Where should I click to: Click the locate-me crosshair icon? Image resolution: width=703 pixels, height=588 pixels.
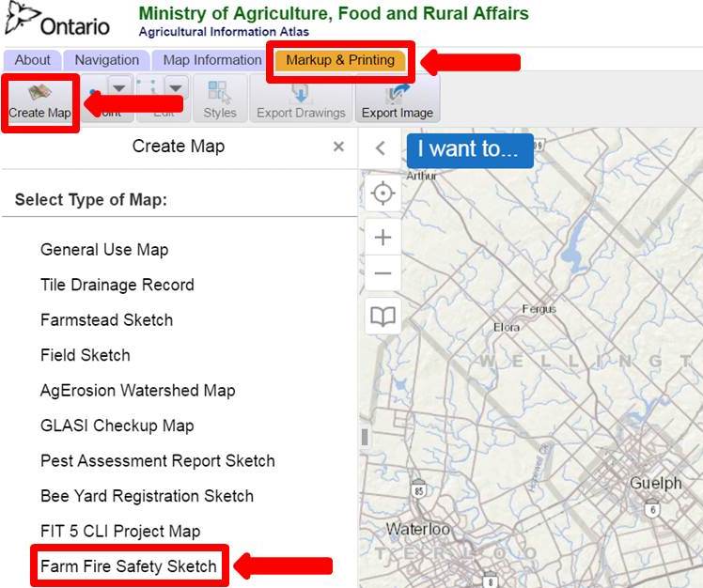383,193
